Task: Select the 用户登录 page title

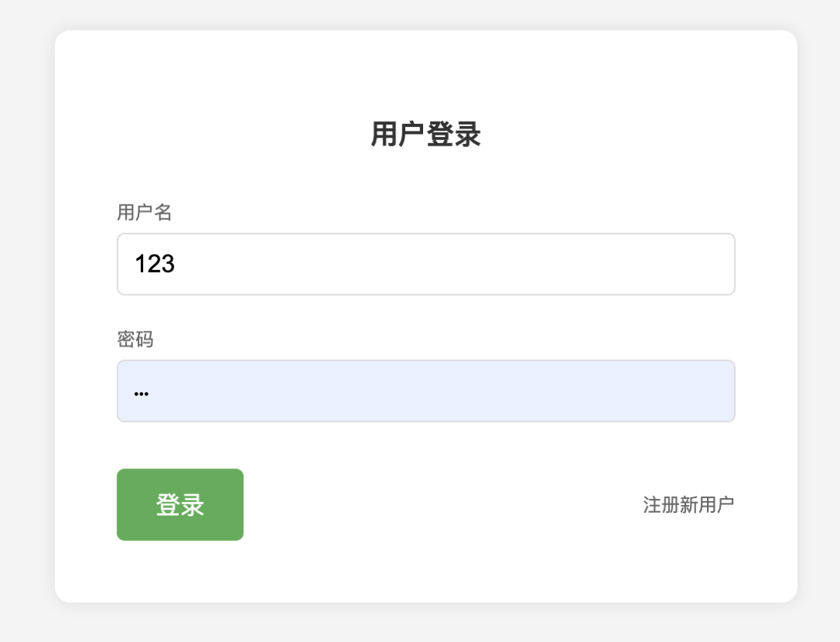Action: tap(425, 132)
